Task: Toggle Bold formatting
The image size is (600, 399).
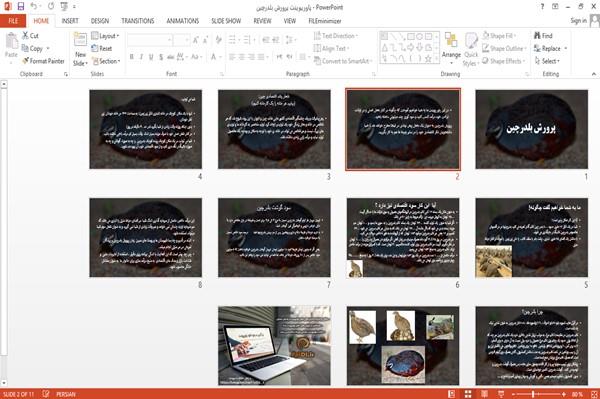Action: [132, 57]
